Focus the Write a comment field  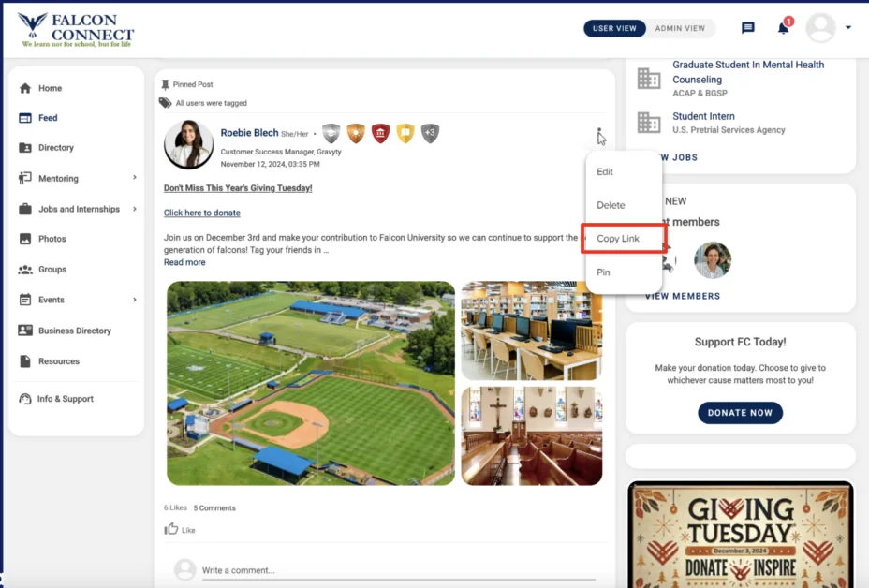coord(399,570)
